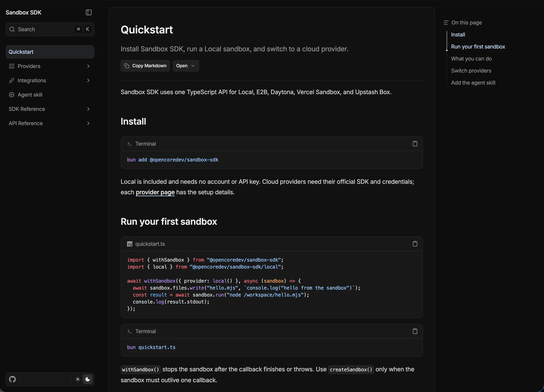Screen dimensions: 544x392
Task: Follow the provider page link
Action: click(155, 192)
